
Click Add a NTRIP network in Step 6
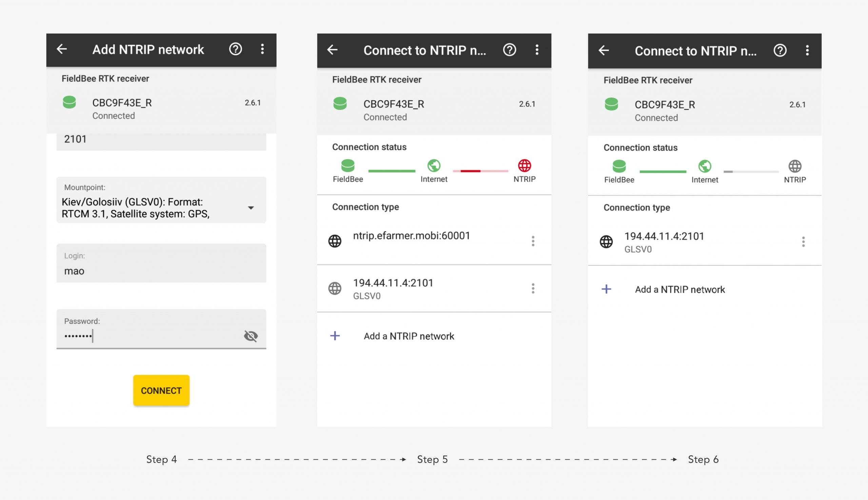[679, 289]
